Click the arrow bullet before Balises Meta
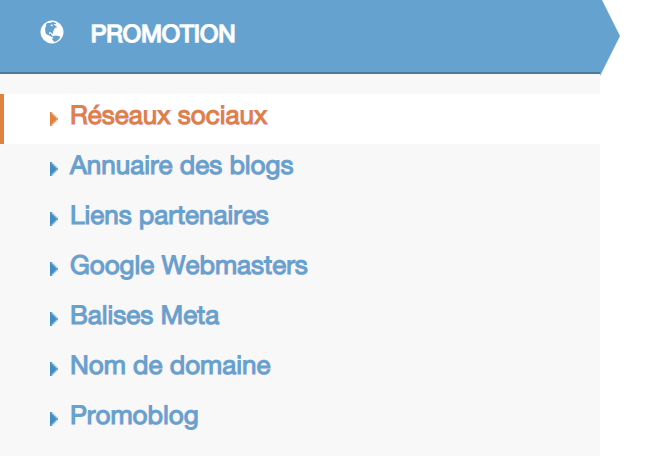The height and width of the screenshot is (456, 646). pyautogui.click(x=54, y=319)
